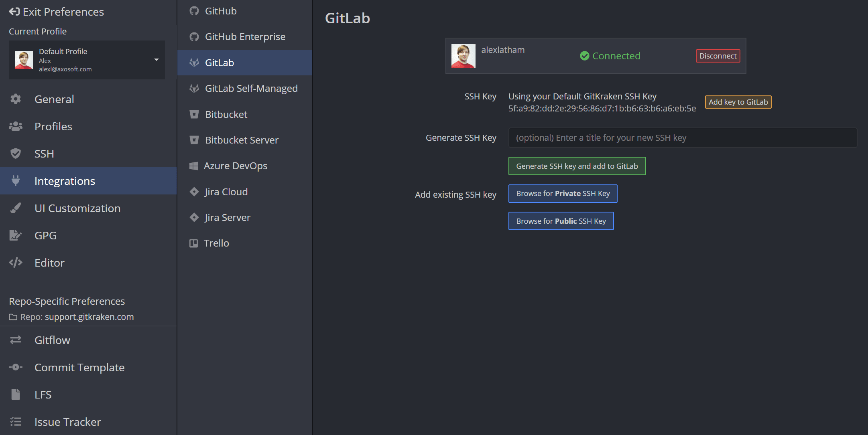Open the Bitbucket integration via its bucket icon

coord(194,114)
